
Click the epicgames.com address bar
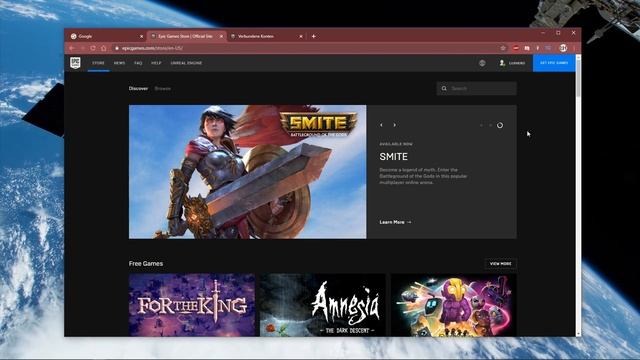(x=306, y=48)
